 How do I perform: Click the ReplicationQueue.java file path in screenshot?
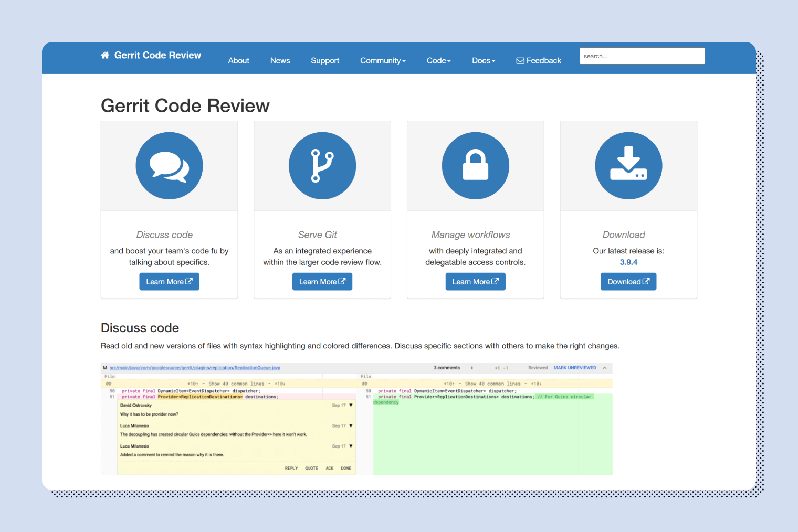pos(195,368)
